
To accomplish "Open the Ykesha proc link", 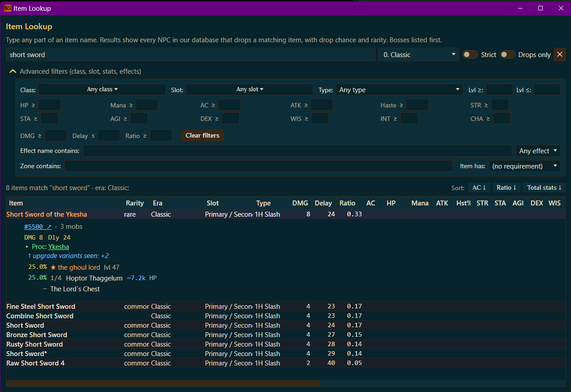I will click(x=59, y=247).
